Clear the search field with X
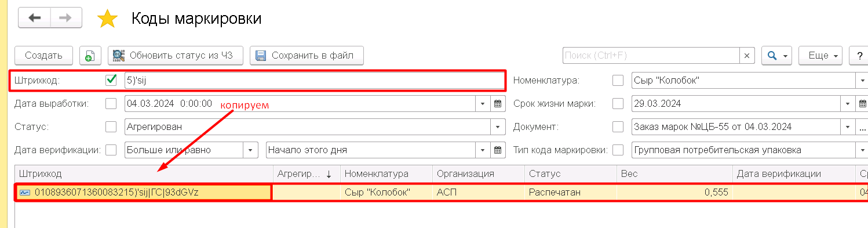868x228 pixels. (x=747, y=56)
